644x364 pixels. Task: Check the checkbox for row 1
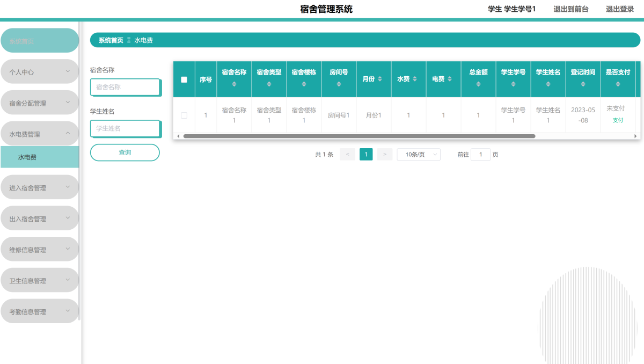coord(184,115)
